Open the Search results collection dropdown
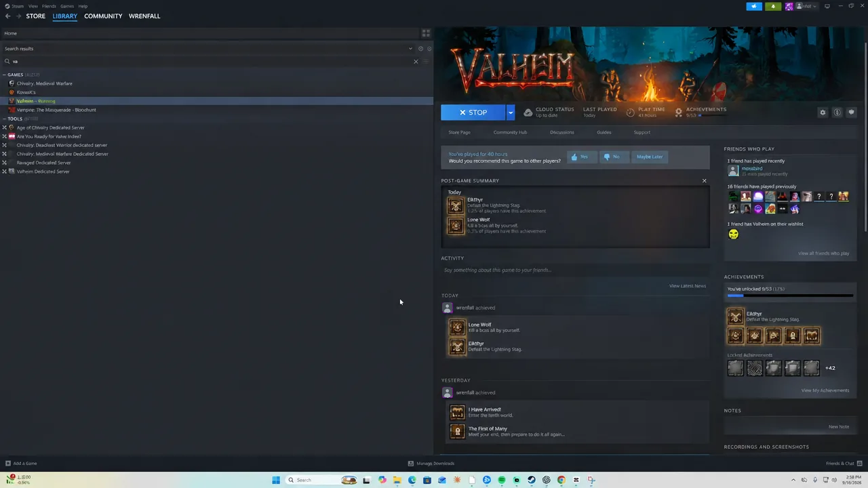Viewport: 868px width, 488px height. point(410,49)
